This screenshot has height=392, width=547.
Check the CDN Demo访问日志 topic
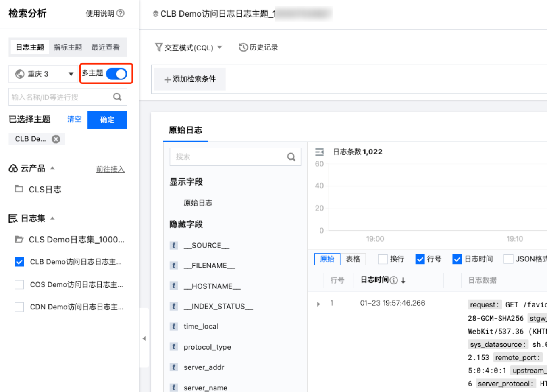click(19, 307)
